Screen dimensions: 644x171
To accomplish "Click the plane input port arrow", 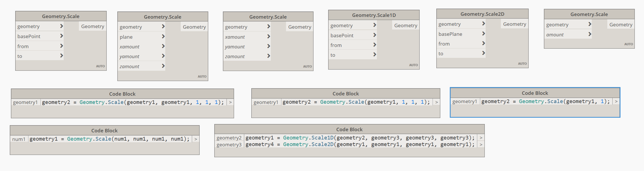I will (163, 37).
